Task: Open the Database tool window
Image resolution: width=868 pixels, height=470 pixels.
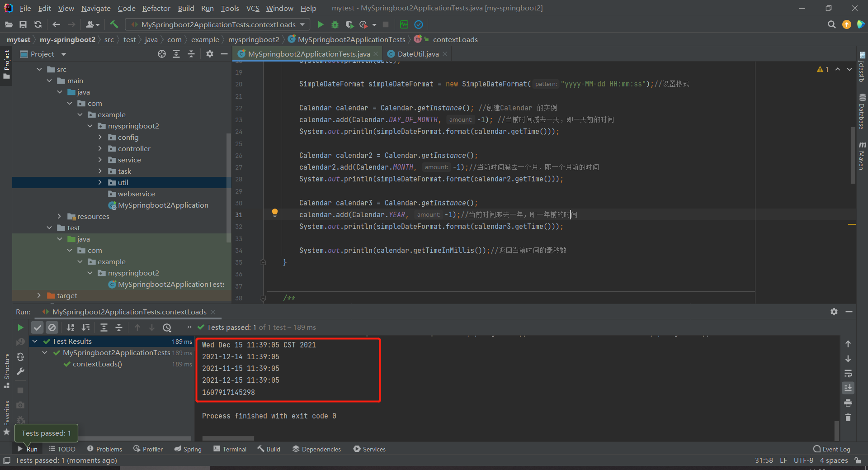Action: (x=862, y=111)
